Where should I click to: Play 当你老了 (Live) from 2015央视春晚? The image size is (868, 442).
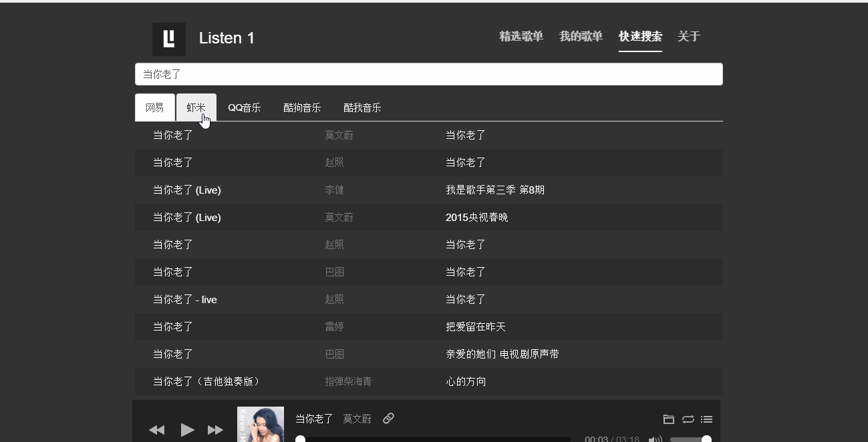[186, 218]
